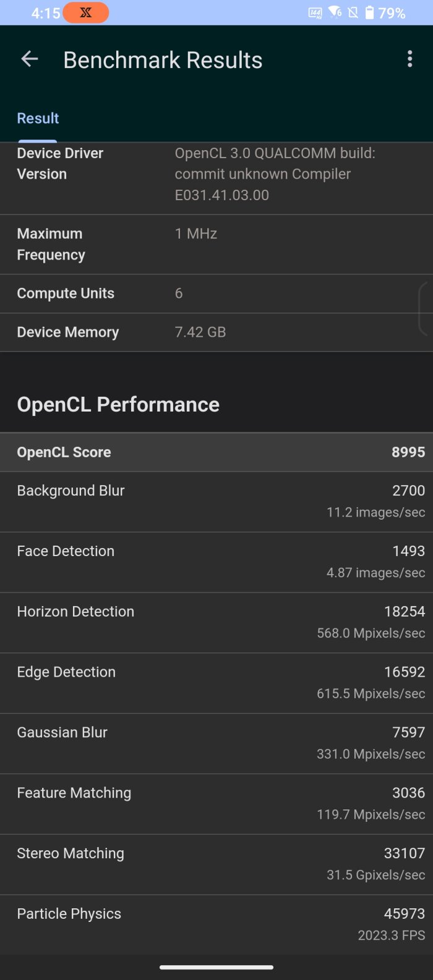Open the three-dot overflow menu
Viewport: 433px width, 980px height.
[409, 59]
